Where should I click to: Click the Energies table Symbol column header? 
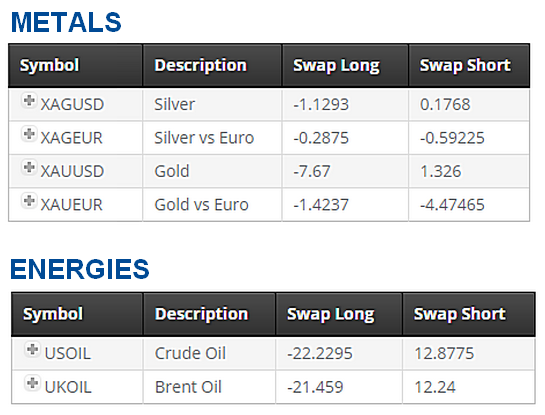coord(77,314)
